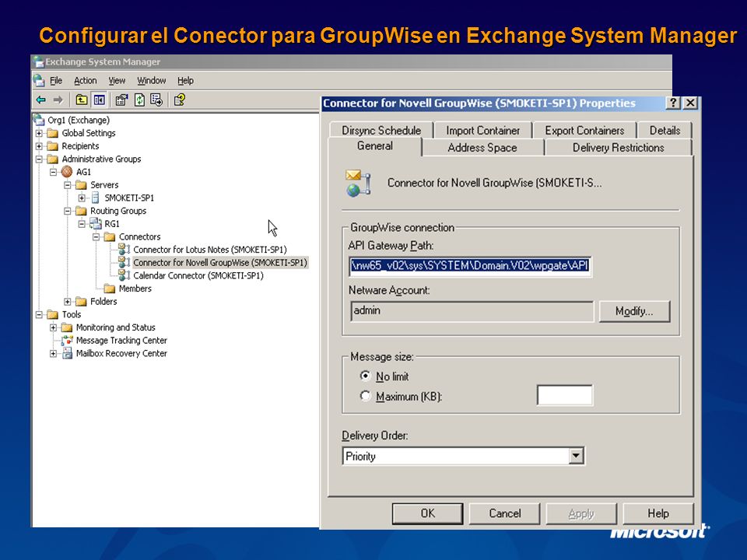
Task: Open the File menu
Action: 56,80
